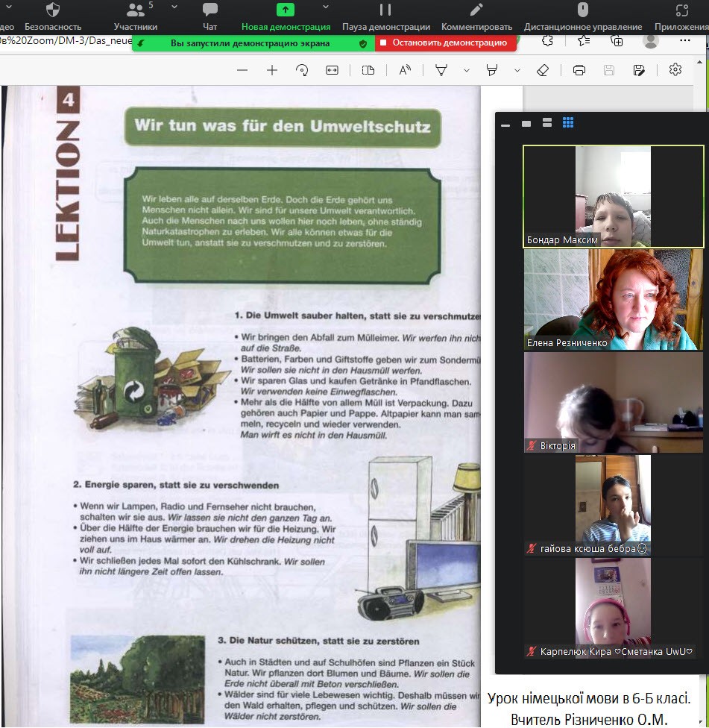Screen dimensions: 709x728
Task: Click the Пауза демонстрации pause button
Action: tap(385, 16)
